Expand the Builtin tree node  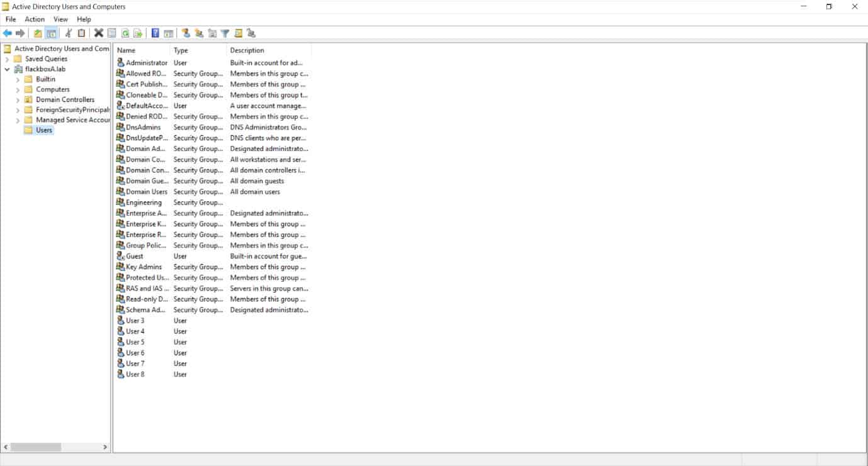18,80
